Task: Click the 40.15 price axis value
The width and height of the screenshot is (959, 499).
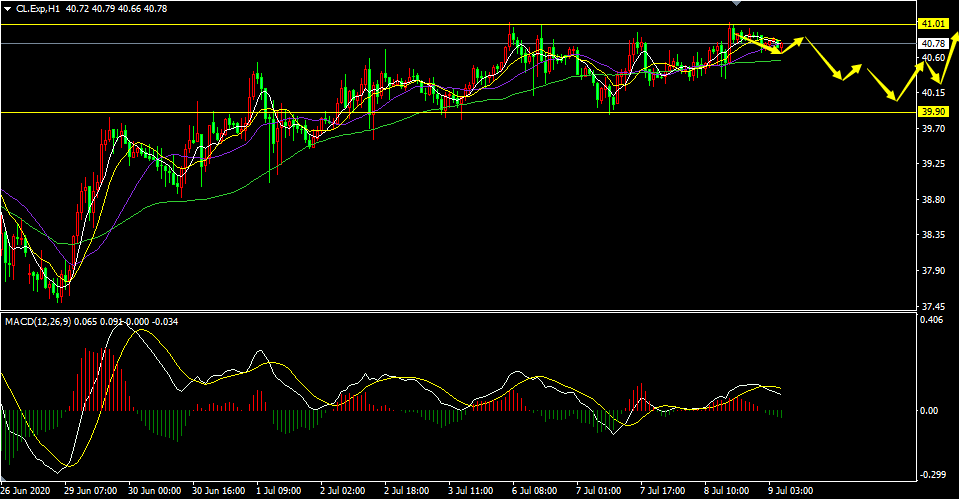Action: [x=933, y=93]
